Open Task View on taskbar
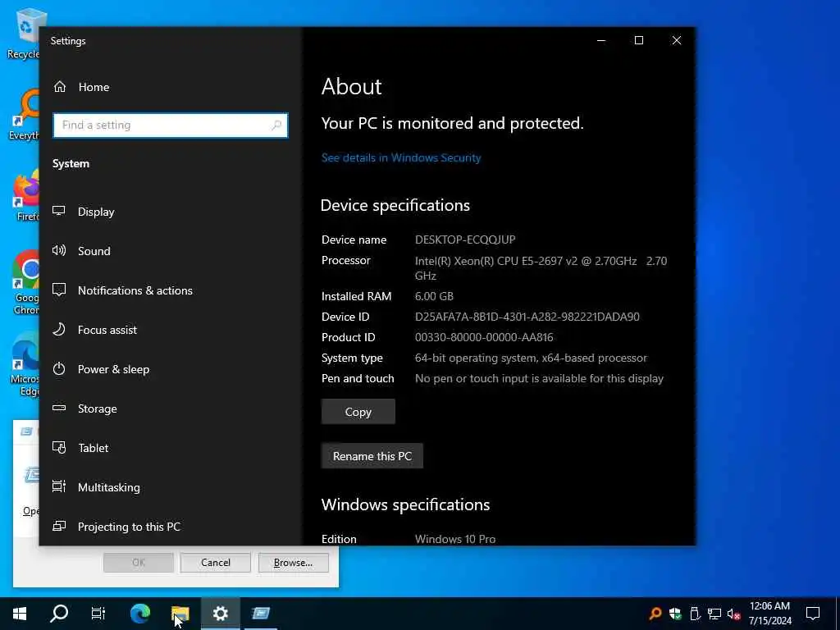The image size is (840, 630). (98, 614)
